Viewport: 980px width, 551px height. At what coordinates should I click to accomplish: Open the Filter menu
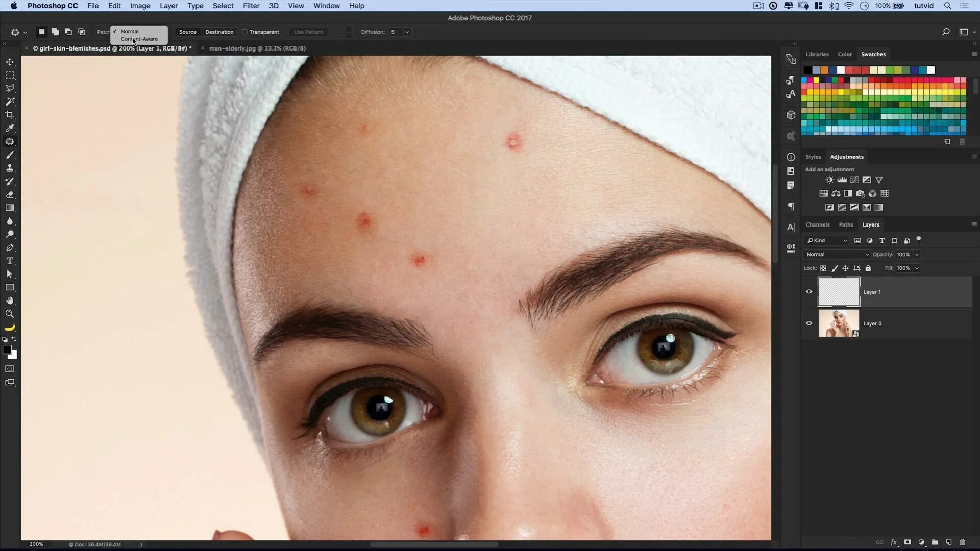[x=251, y=6]
